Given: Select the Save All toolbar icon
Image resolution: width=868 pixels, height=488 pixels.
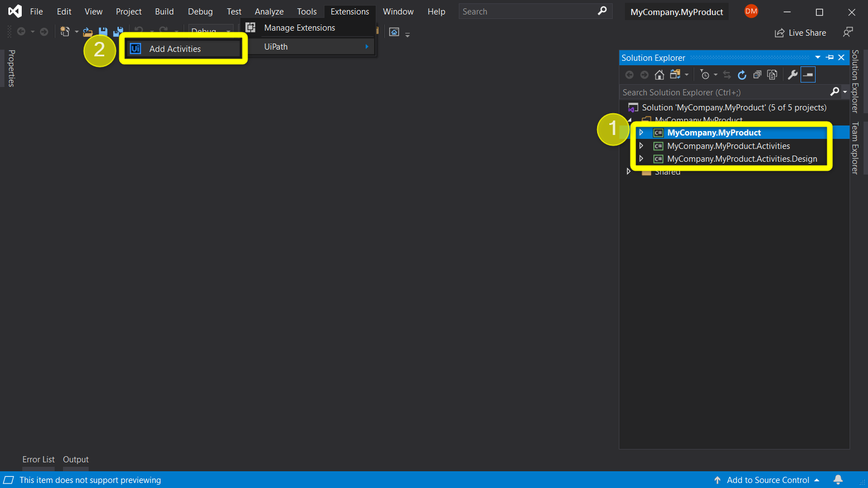Looking at the screenshot, I should click(119, 31).
